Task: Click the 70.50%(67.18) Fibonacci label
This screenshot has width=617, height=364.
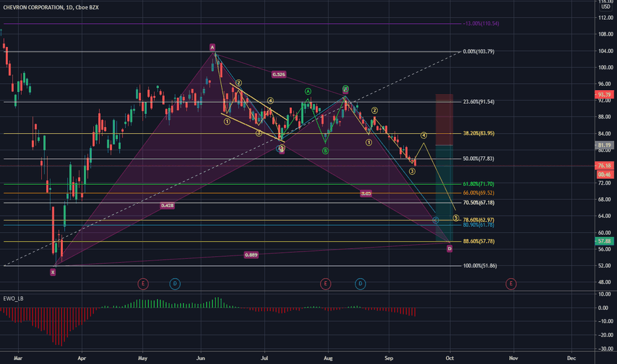Action: [x=479, y=203]
